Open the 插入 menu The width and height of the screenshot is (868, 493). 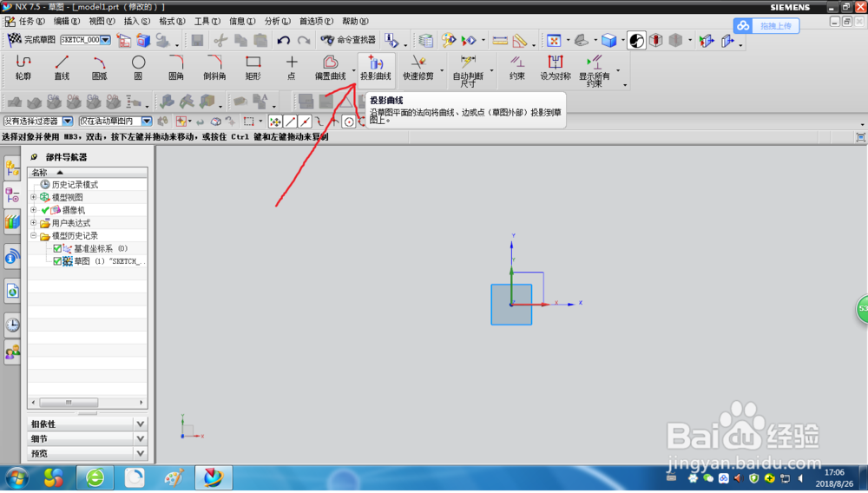click(137, 21)
